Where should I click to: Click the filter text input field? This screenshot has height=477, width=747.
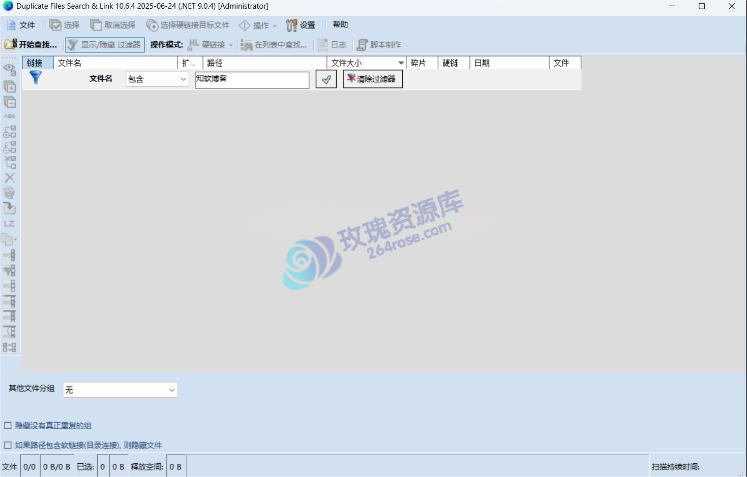(252, 80)
